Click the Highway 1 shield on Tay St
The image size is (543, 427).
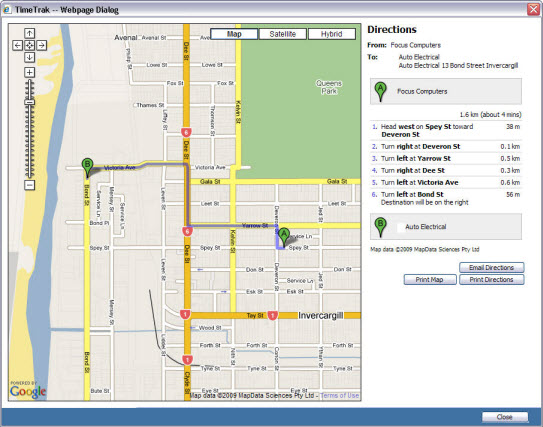tap(273, 315)
